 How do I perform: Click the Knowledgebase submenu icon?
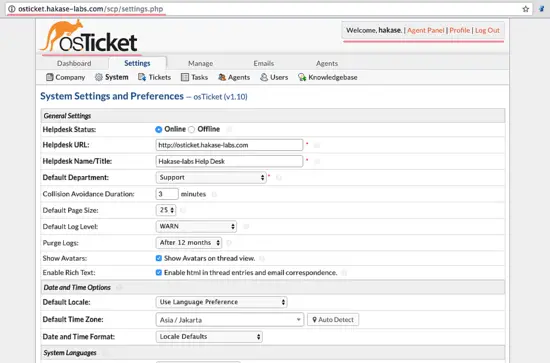pyautogui.click(x=302, y=77)
